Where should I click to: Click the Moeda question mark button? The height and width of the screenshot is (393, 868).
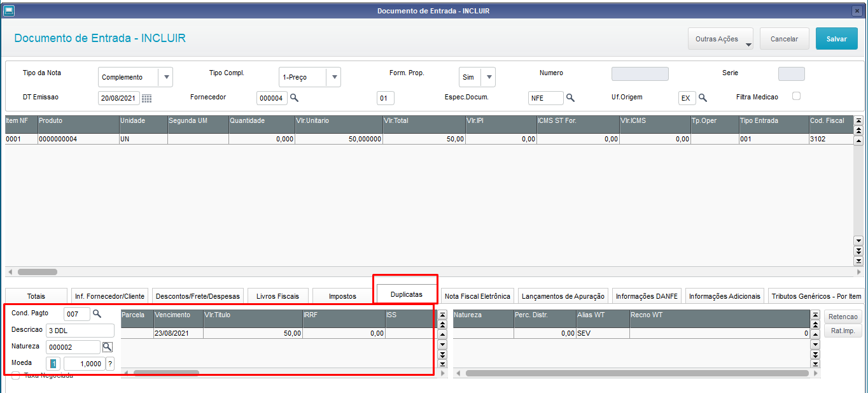[110, 364]
